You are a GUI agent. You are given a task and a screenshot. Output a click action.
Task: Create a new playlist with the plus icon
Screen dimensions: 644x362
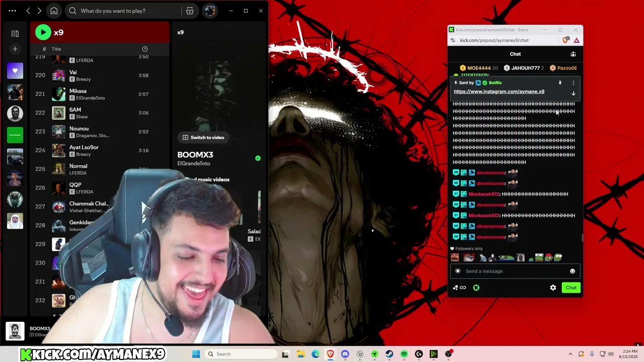click(x=15, y=49)
